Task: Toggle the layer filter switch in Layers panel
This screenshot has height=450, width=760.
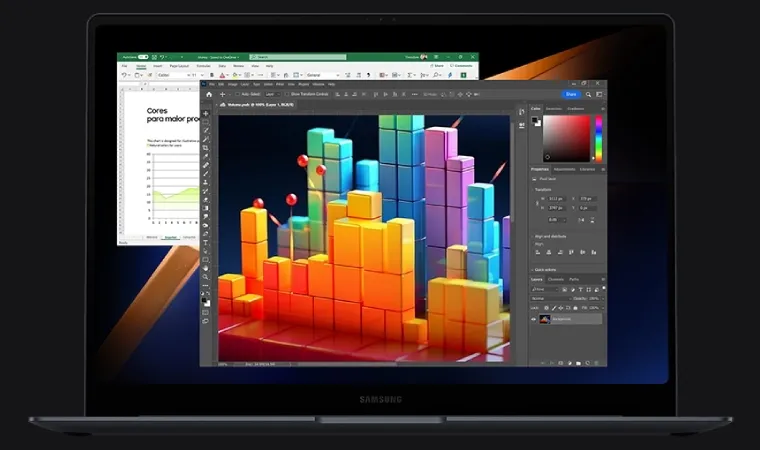Action: (603, 289)
